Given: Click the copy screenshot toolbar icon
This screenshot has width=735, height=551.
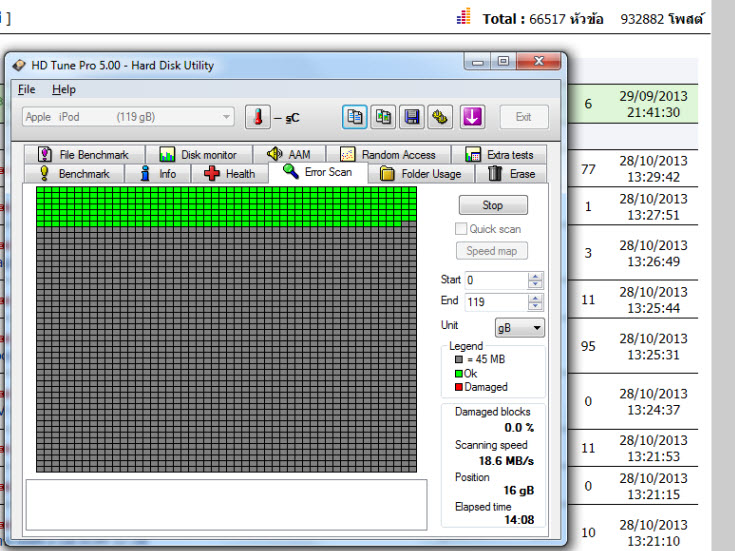Looking at the screenshot, I should coord(383,117).
